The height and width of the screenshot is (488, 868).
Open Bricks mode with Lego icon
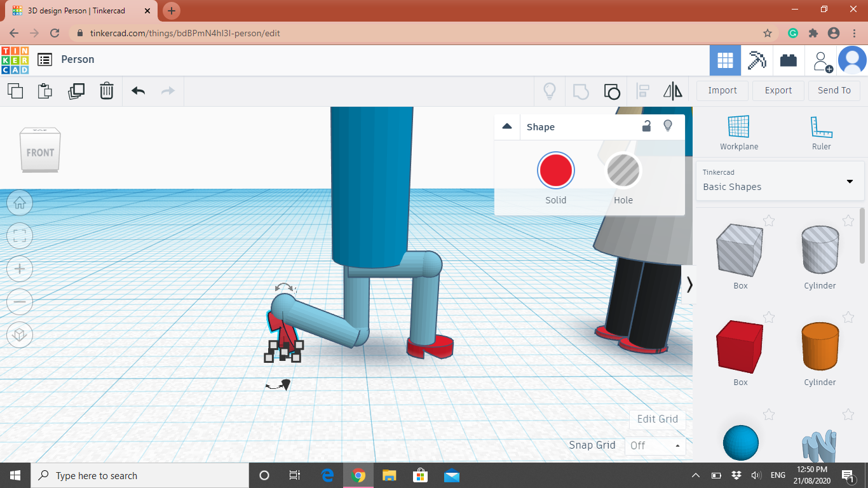click(x=789, y=60)
